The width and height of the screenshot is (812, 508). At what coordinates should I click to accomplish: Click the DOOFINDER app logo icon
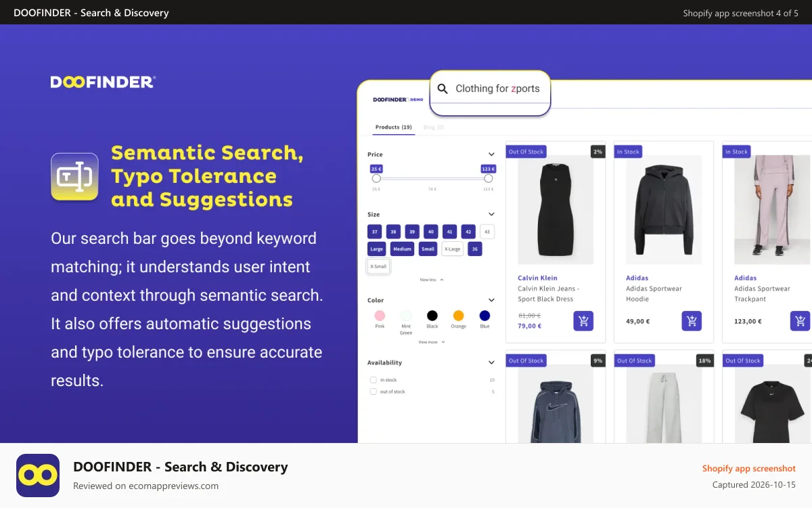[38, 475]
